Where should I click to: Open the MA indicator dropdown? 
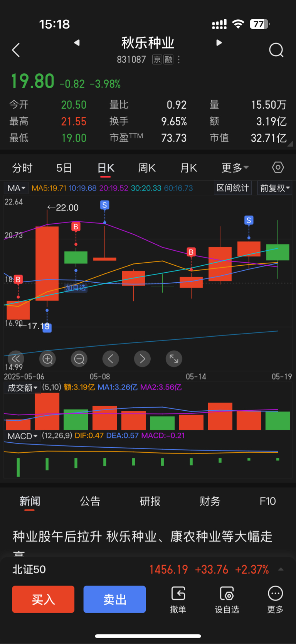tap(16, 188)
